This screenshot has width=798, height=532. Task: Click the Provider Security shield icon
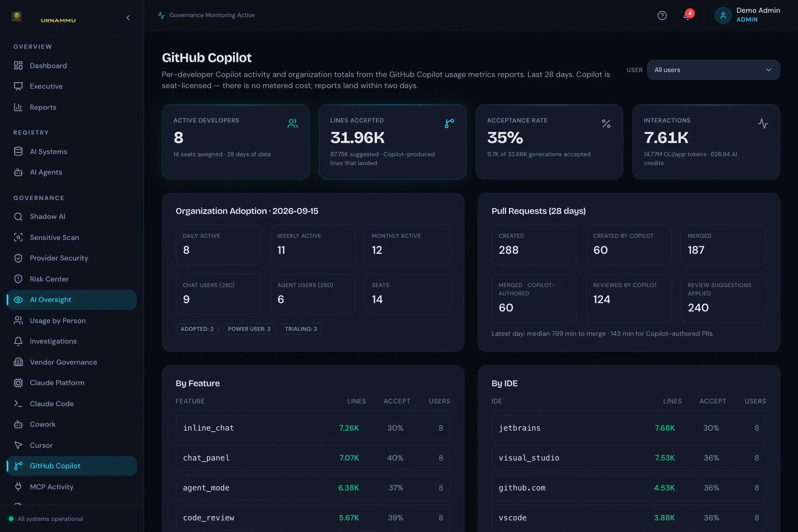coord(18,258)
